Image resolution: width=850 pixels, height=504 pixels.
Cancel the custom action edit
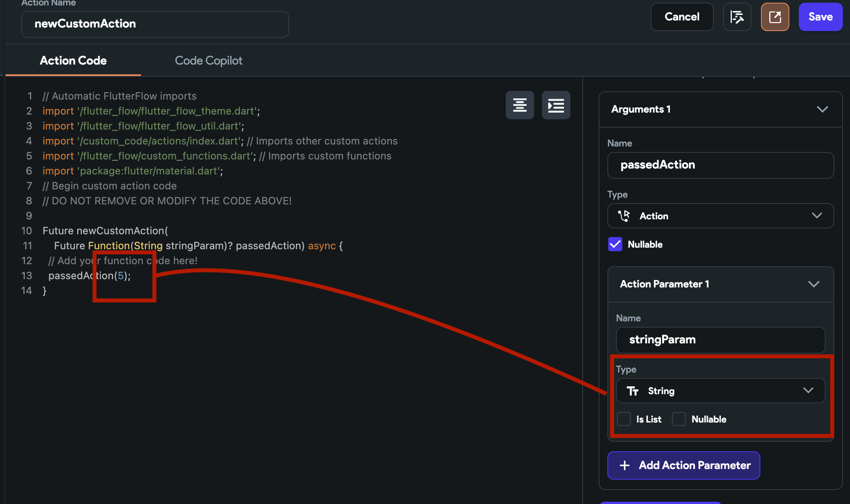[682, 17]
